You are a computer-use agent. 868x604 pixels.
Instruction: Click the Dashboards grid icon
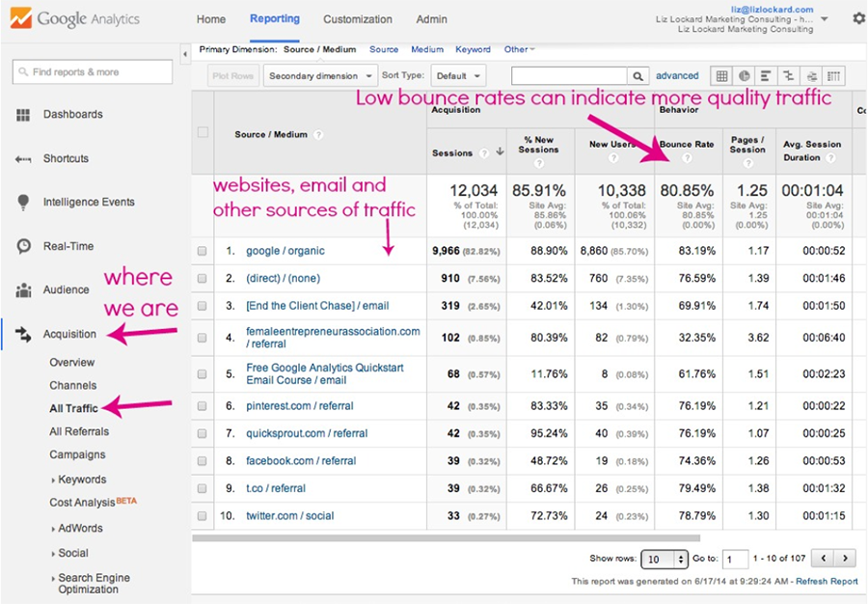coord(23,115)
